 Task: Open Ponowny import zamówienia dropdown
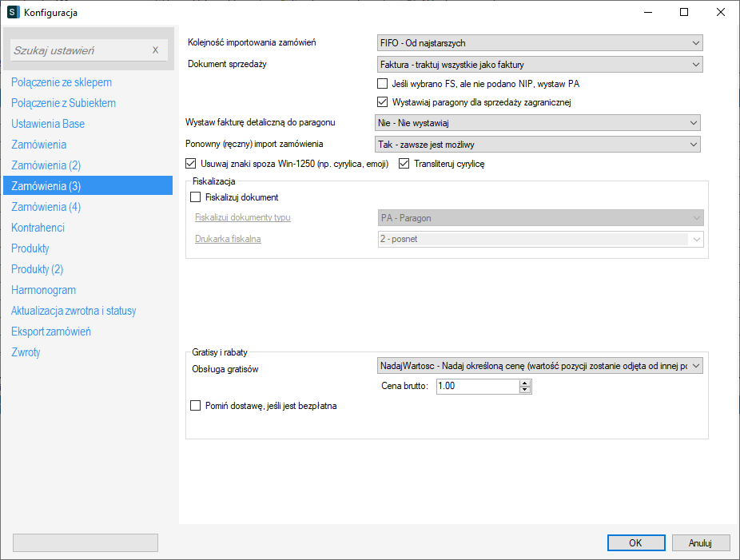click(537, 145)
